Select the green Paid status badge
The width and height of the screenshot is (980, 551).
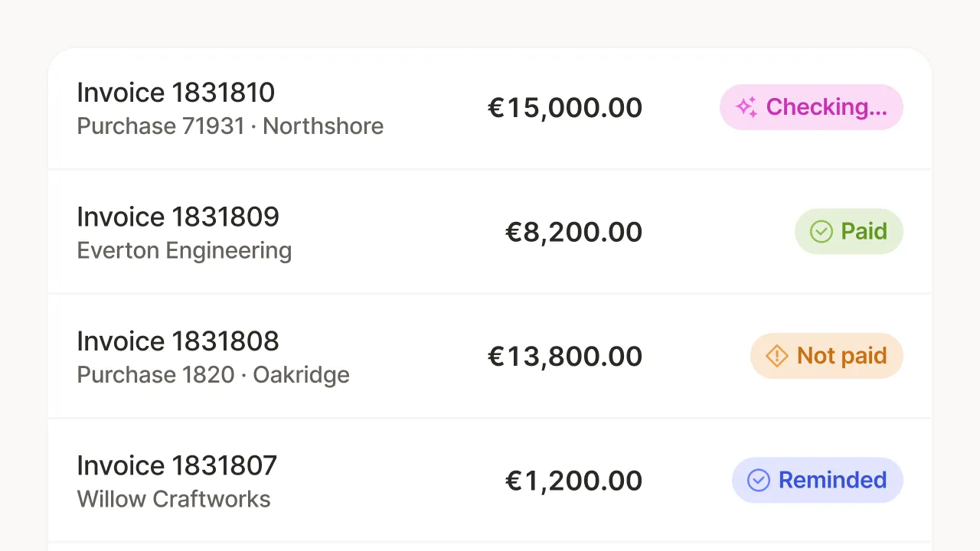click(849, 232)
